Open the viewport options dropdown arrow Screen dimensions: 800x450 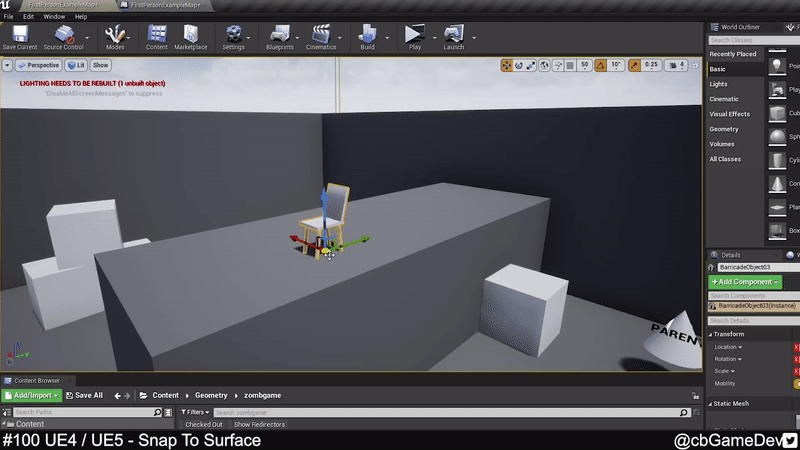point(7,65)
